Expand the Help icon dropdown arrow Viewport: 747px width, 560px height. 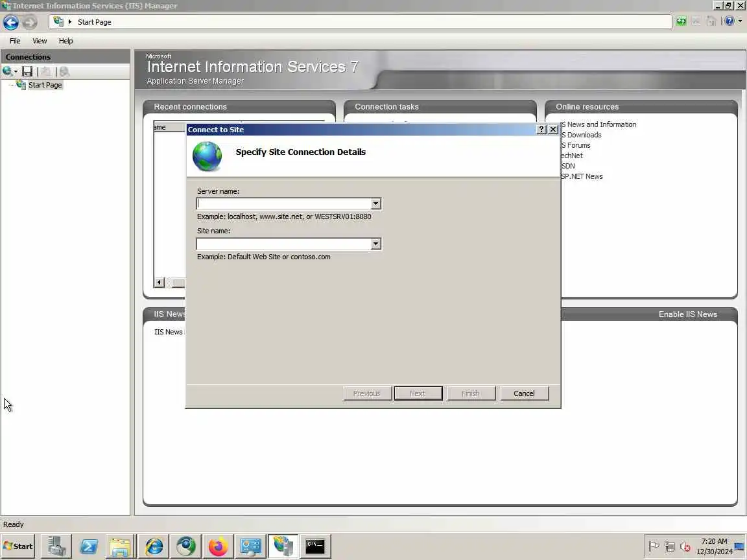click(741, 21)
